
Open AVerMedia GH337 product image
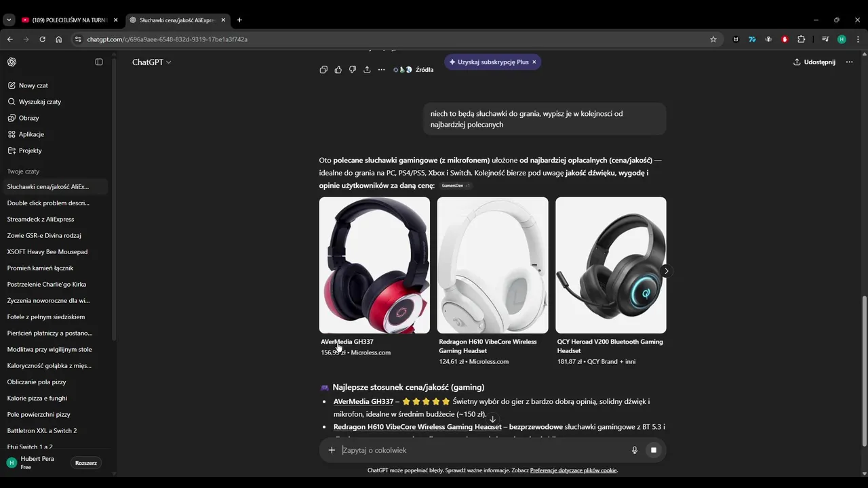coord(374,265)
